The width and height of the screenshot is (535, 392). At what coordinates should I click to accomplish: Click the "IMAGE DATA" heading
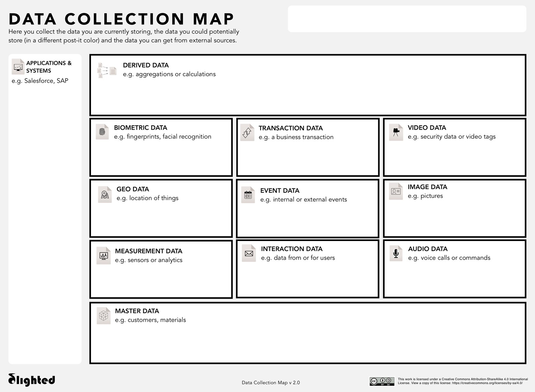pos(427,187)
